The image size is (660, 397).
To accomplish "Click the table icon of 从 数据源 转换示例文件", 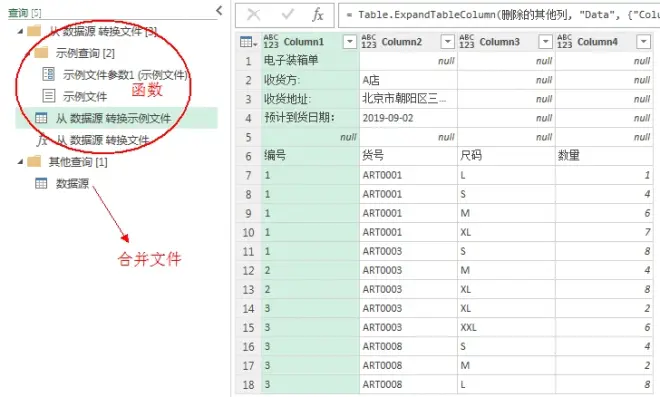I will (41, 118).
